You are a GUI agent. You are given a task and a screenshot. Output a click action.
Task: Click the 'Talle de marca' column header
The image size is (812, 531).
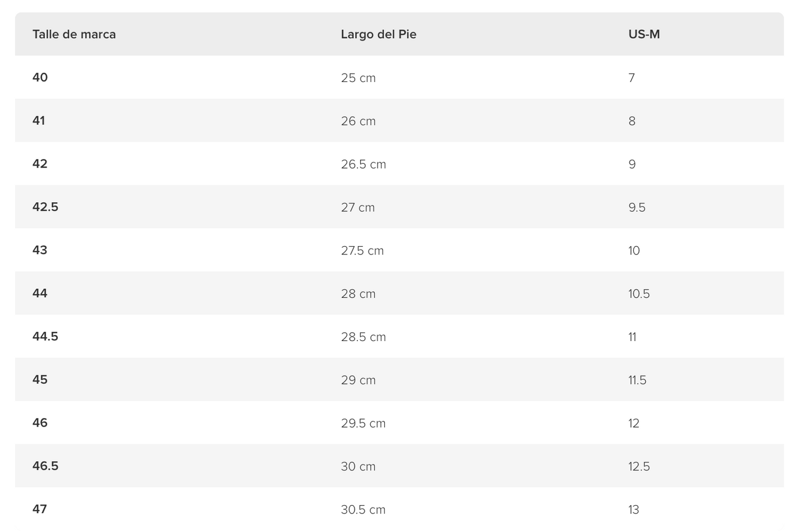[x=74, y=34]
